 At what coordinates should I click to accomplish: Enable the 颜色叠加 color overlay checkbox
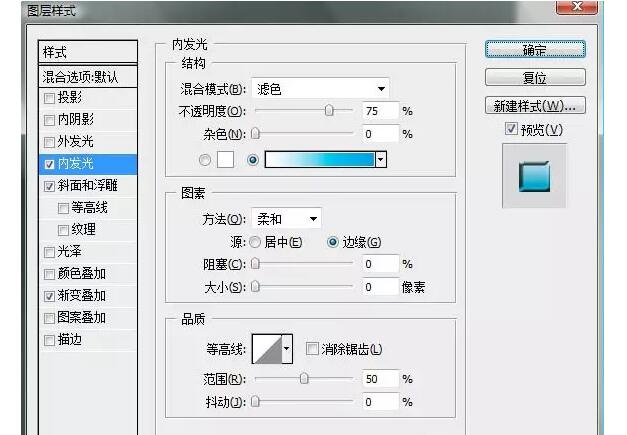point(49,274)
